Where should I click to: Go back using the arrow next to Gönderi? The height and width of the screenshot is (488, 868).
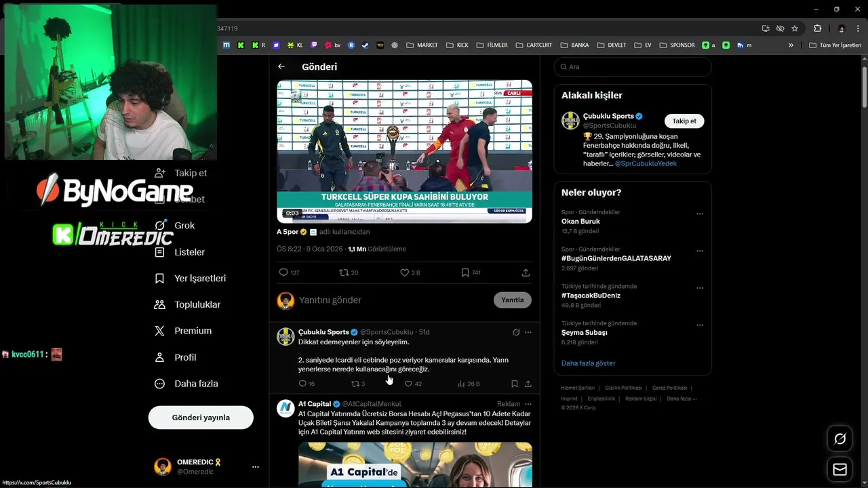tap(281, 66)
